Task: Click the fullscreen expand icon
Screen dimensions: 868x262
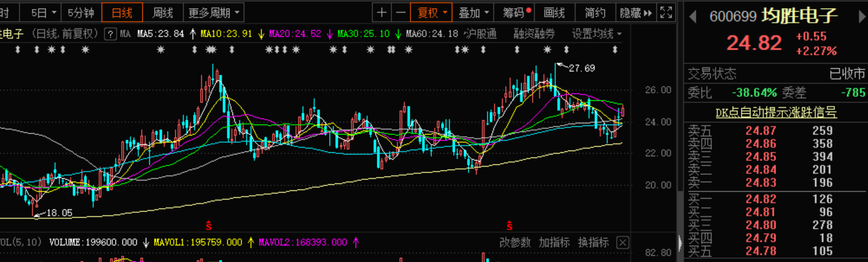Action: point(666,12)
